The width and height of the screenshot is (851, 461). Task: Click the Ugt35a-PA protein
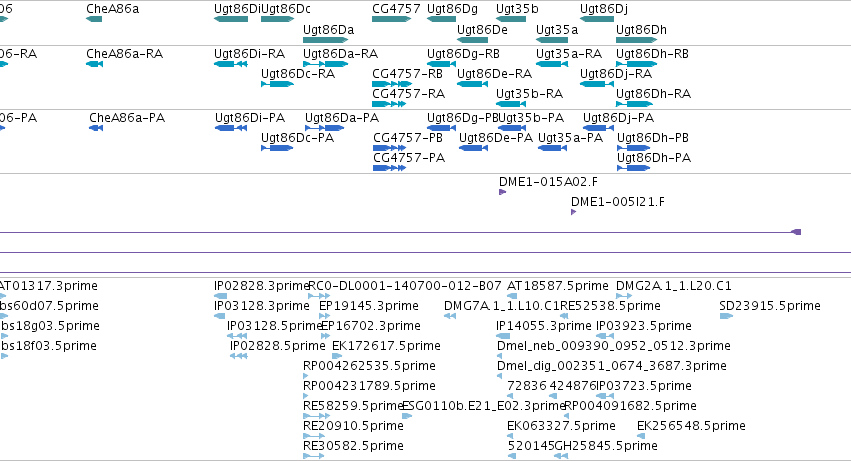(552, 148)
